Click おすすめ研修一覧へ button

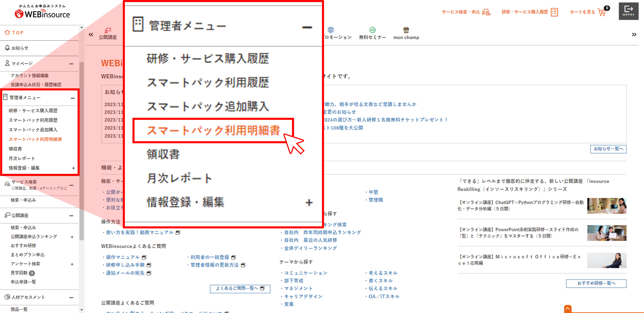click(x=596, y=283)
